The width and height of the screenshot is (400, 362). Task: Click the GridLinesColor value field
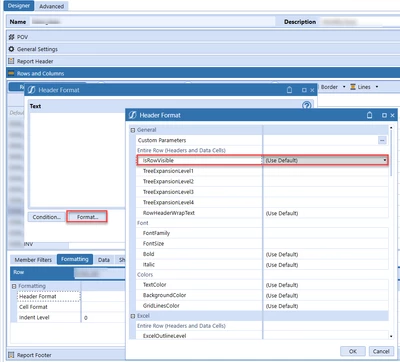[x=326, y=306]
